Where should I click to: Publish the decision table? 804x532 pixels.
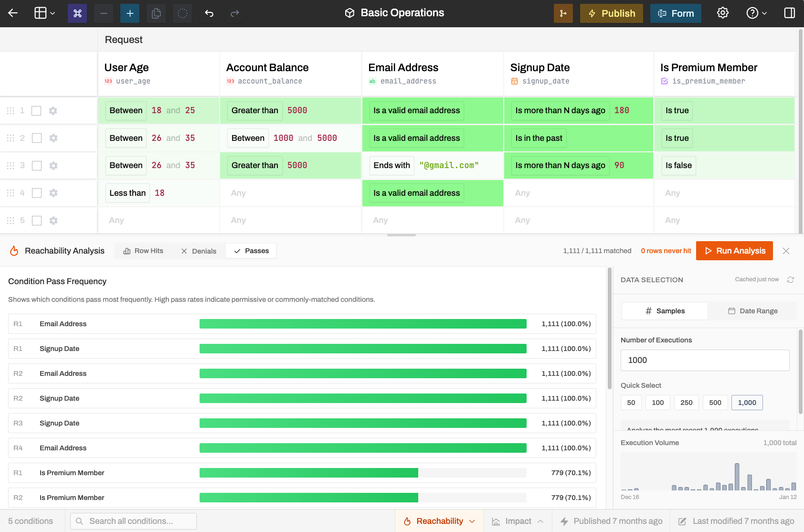(612, 13)
